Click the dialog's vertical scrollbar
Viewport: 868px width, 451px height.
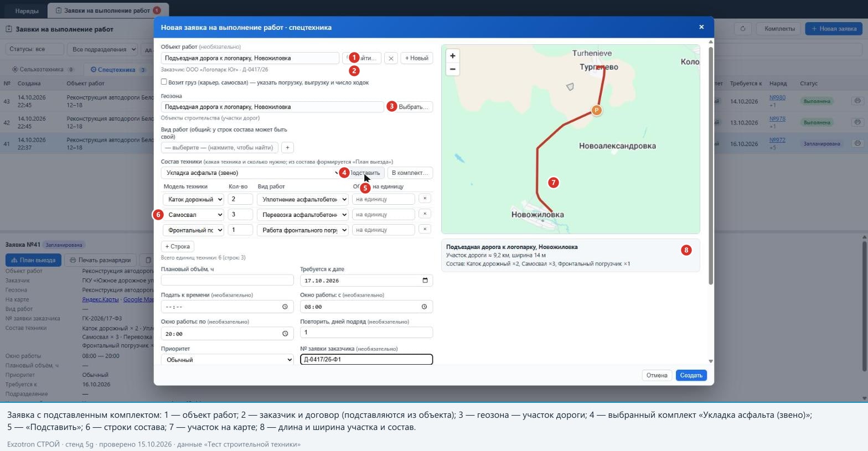coord(711,166)
